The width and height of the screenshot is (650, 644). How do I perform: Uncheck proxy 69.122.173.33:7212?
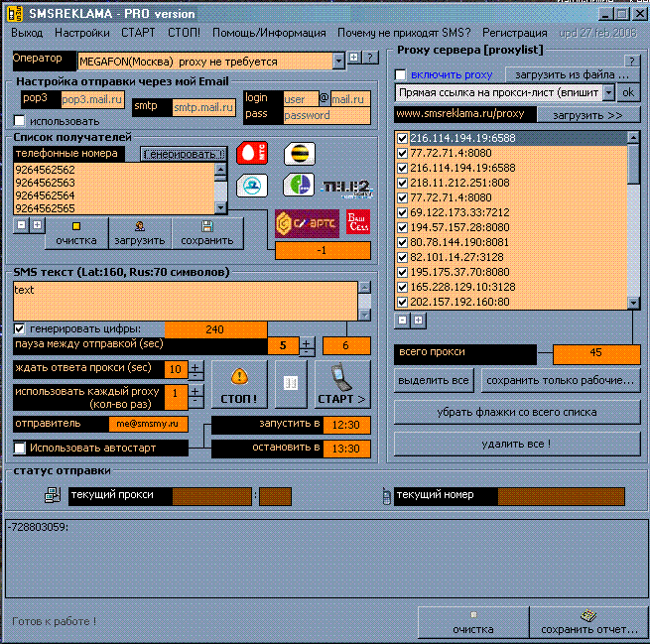(402, 212)
